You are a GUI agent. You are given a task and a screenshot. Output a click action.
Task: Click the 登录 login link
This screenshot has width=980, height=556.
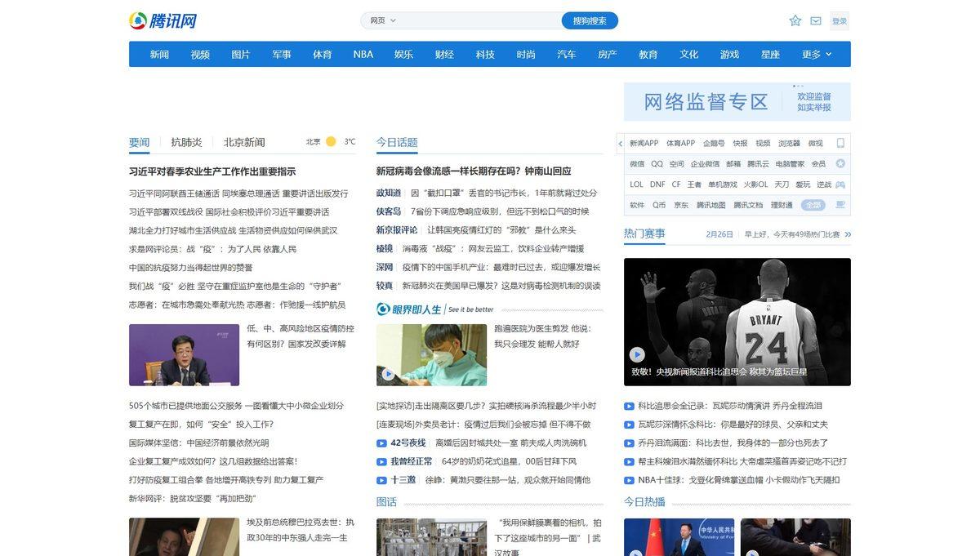click(x=839, y=21)
